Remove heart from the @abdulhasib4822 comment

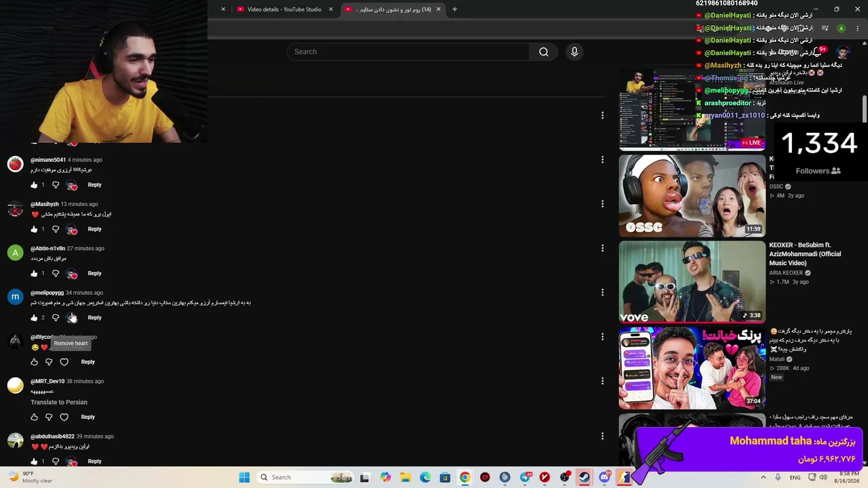(72, 462)
